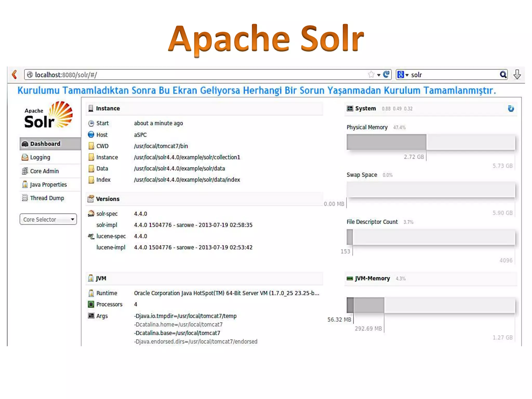Click the Apache Solr logo

(48, 115)
